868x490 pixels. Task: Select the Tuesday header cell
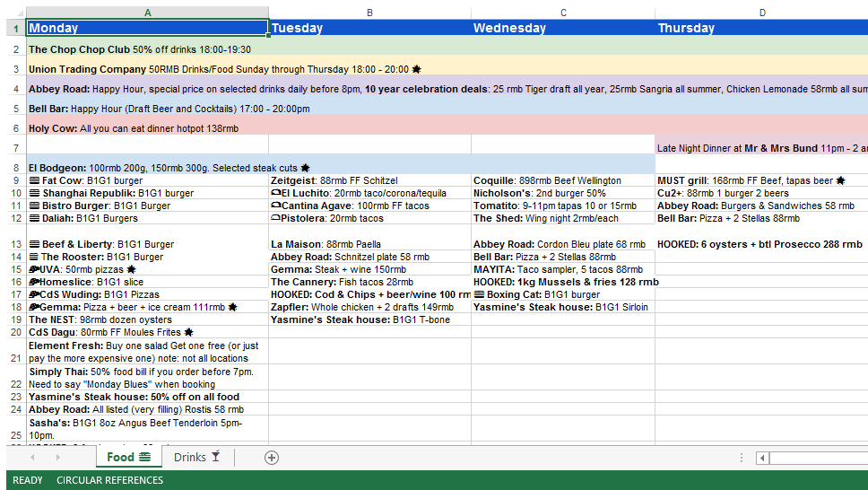tap(369, 28)
